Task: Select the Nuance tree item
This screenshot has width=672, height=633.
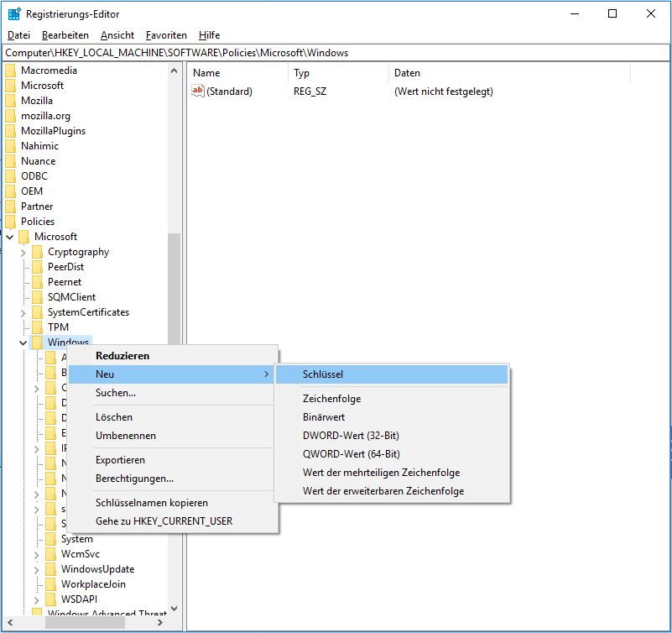Action: coord(38,161)
